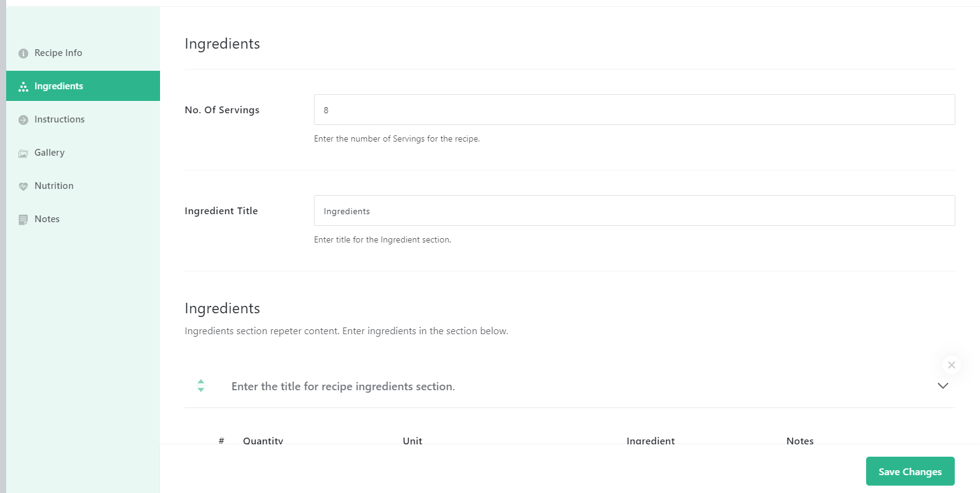The image size is (980, 493).
Task: Click the Ingredients dots icon in sidebar
Action: click(23, 87)
